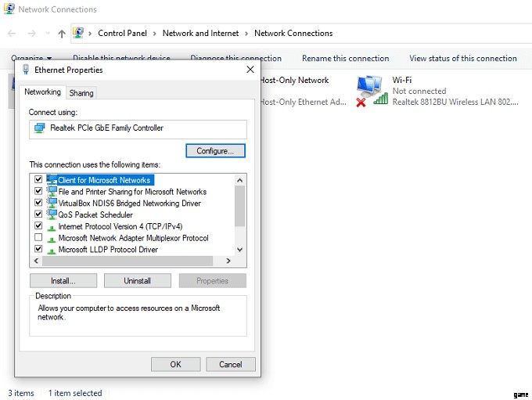Close the Ethernet Properties dialog

(250, 70)
